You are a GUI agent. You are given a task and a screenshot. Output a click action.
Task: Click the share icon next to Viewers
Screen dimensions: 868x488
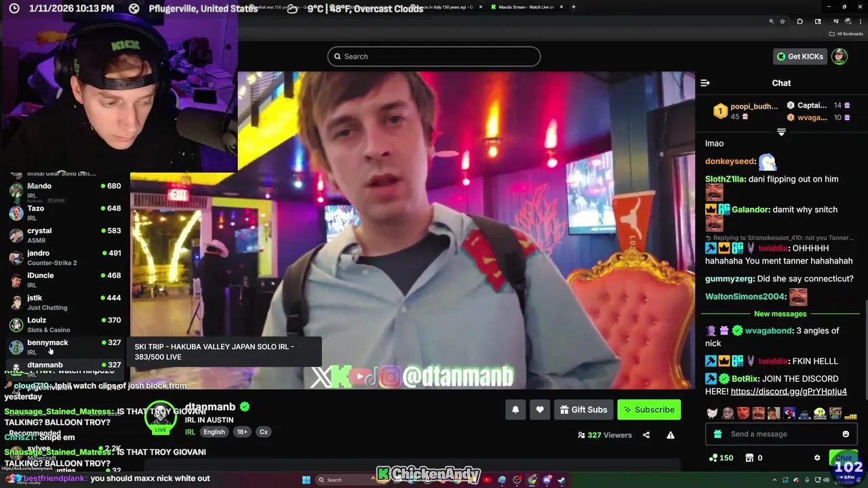click(646, 435)
